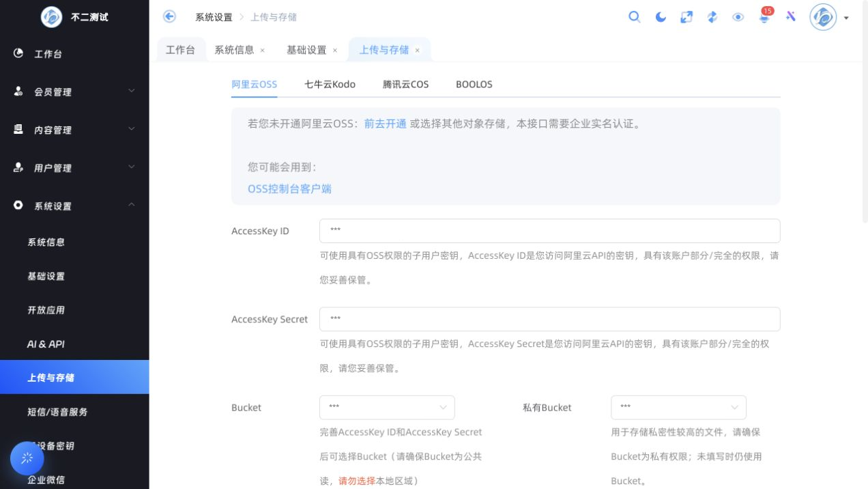The image size is (868, 489).
Task: Select the 七牛云Kodo storage tab
Action: tap(330, 85)
